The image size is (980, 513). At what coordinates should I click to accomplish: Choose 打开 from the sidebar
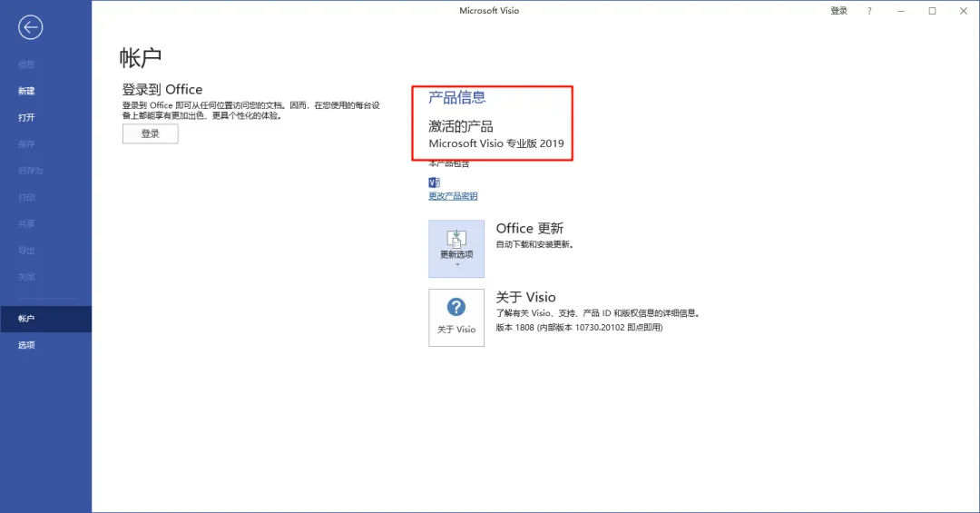(26, 118)
